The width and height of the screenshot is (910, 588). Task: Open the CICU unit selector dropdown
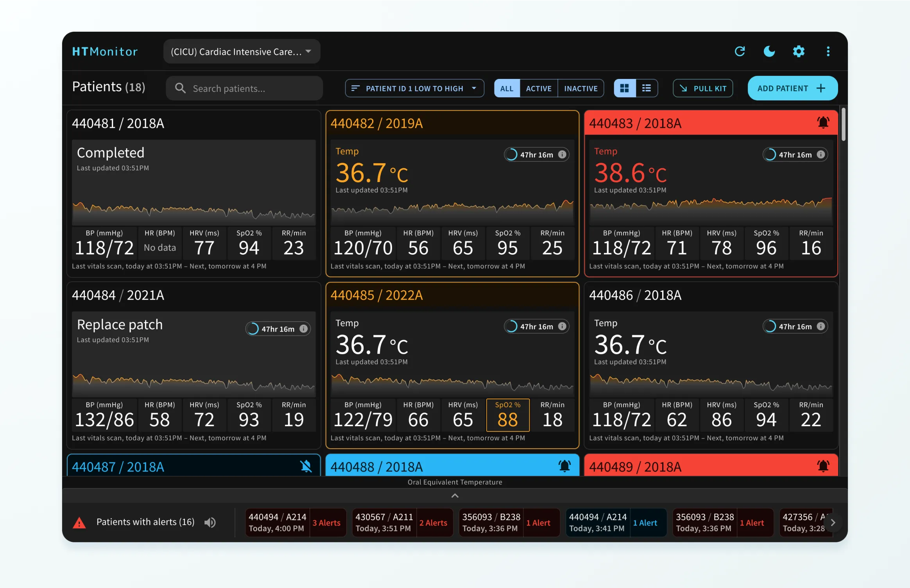pyautogui.click(x=242, y=51)
